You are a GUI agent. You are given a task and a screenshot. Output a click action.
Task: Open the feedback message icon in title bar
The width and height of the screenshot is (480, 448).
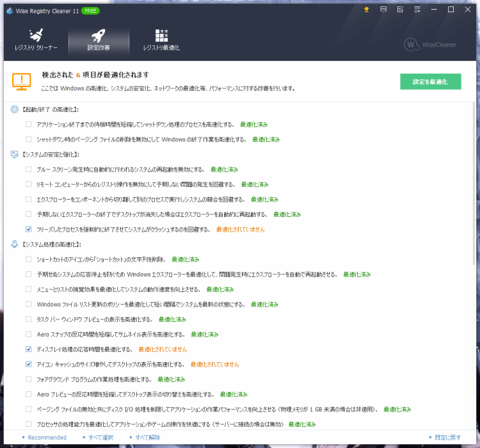(x=383, y=10)
